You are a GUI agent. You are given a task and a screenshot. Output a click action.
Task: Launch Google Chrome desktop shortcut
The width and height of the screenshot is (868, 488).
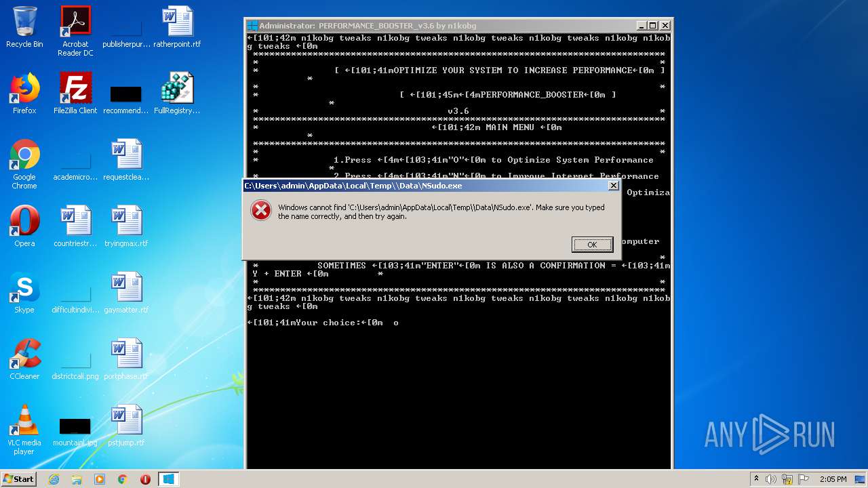tap(24, 164)
